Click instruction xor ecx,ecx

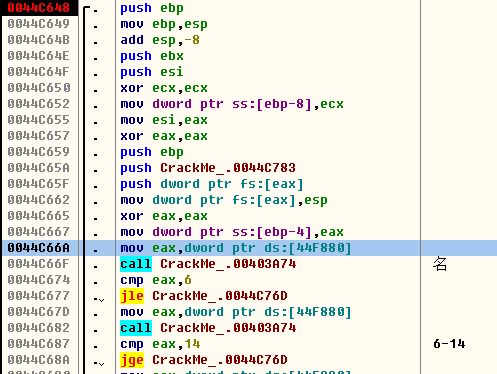click(x=164, y=88)
